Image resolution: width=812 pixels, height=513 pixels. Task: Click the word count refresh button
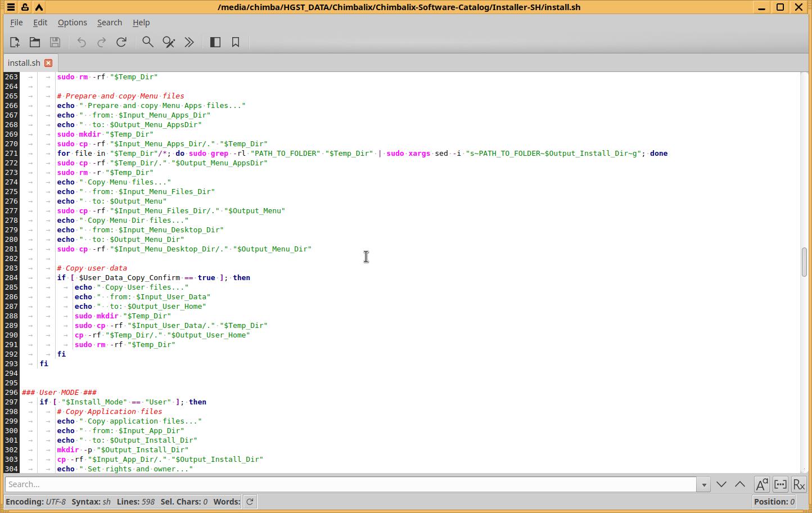coord(250,502)
